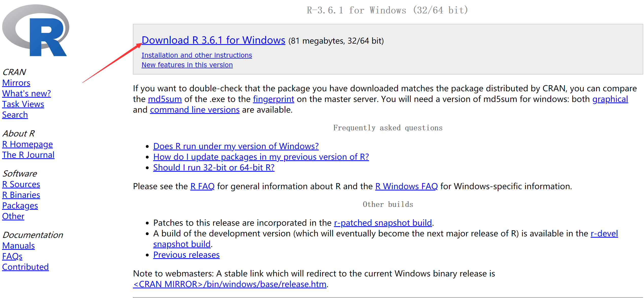Viewport: 644px width, 298px height.
Task: Click Should I run 32-bit or 64-bit R?
Action: point(214,168)
